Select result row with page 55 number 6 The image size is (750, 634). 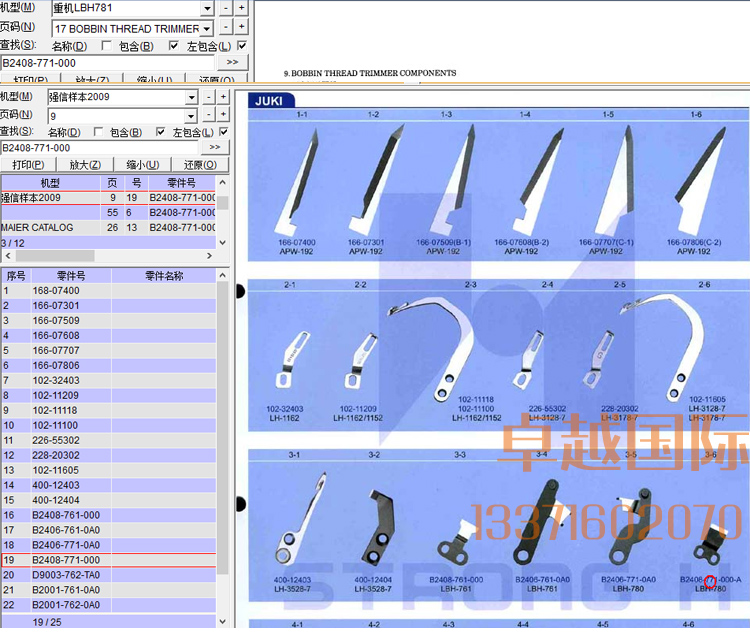point(108,212)
